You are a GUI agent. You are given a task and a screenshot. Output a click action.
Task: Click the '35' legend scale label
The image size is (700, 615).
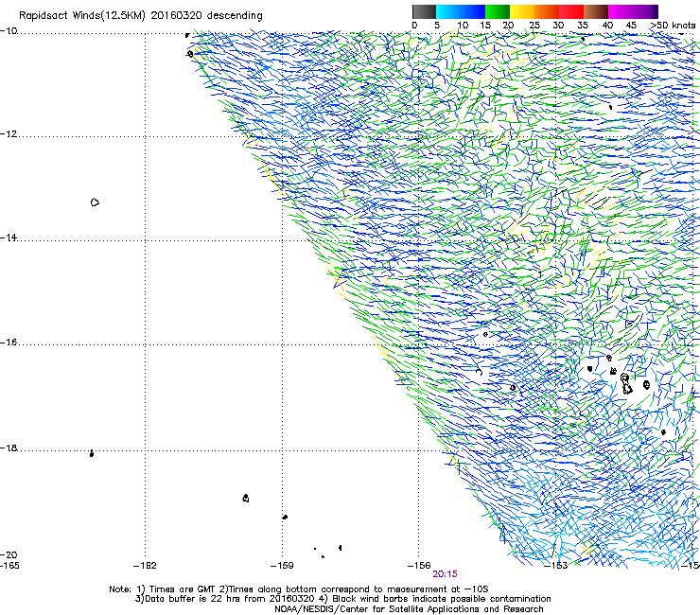click(x=583, y=26)
